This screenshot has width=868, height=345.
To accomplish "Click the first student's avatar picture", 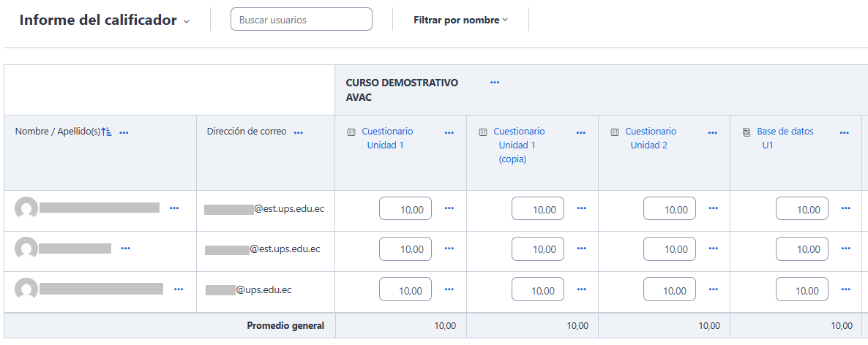I will (x=26, y=208).
